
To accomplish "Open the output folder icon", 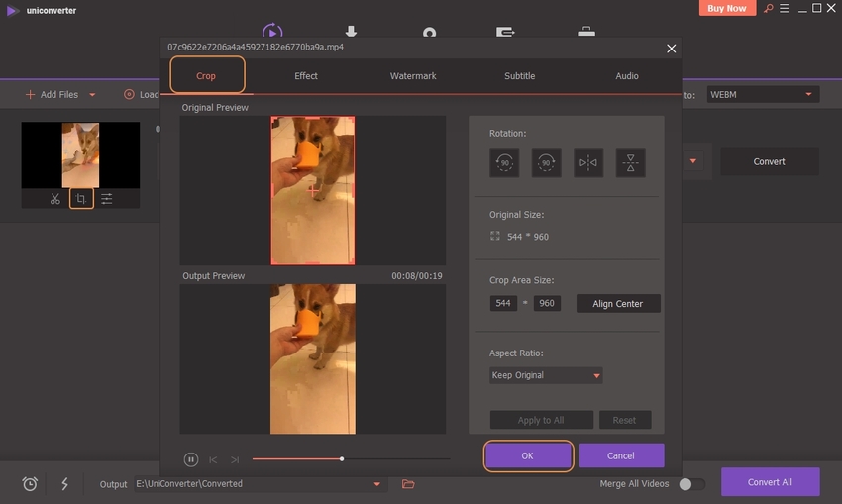I will click(x=408, y=484).
